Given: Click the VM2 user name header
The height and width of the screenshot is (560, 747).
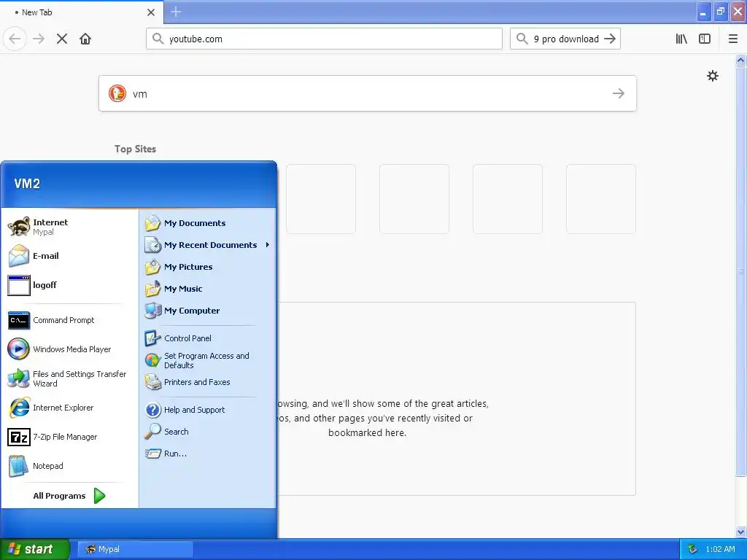Looking at the screenshot, I should [x=27, y=184].
